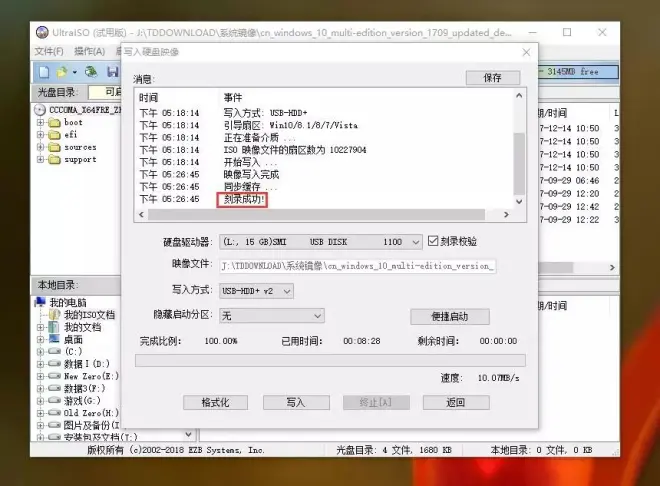This screenshot has height=486, width=660.
Task: Click the 正在准备介质 log entry
Action: 258,138
